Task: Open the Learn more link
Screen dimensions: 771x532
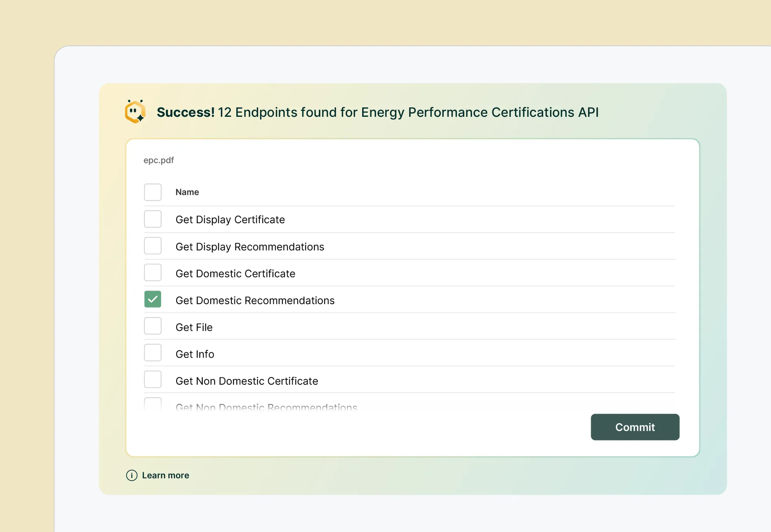Action: pyautogui.click(x=165, y=475)
